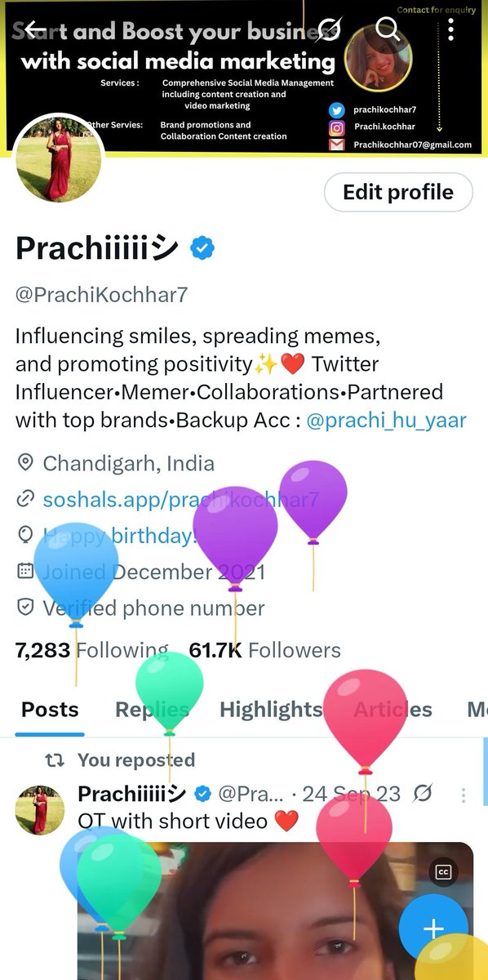The height and width of the screenshot is (980, 488).
Task: Select the Posts tab
Action: (50, 710)
